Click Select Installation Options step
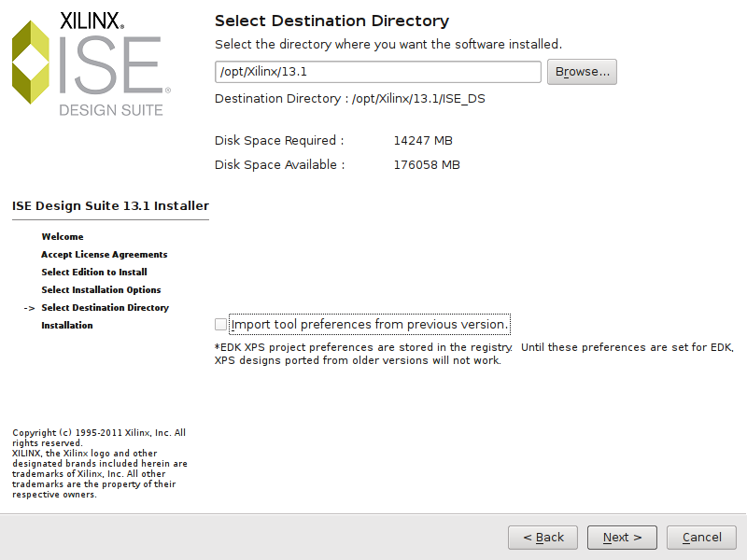 pyautogui.click(x=101, y=290)
